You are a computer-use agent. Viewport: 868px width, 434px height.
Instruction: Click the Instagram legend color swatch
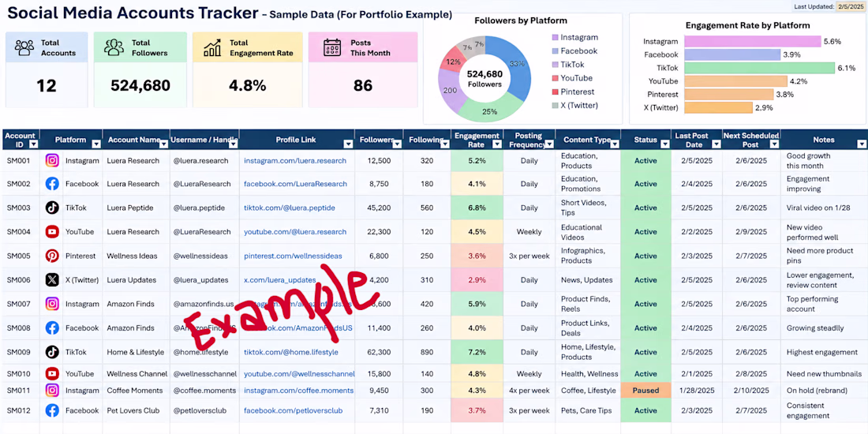555,38
